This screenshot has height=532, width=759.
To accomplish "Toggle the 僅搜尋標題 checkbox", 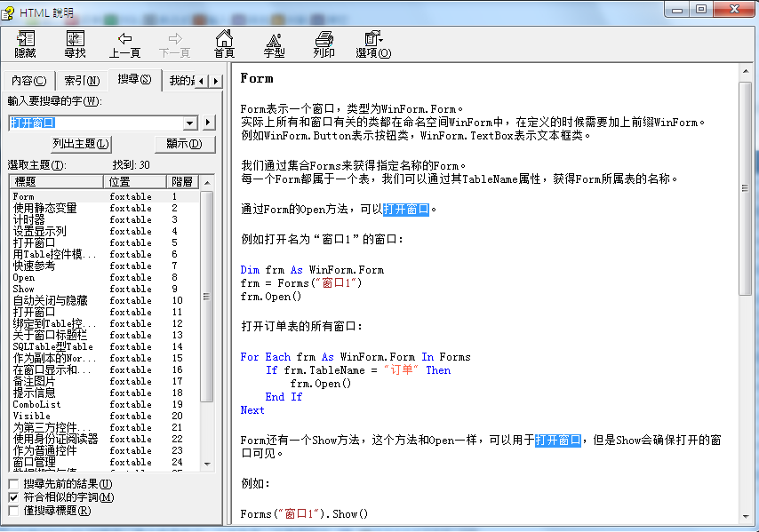I will tap(13, 511).
